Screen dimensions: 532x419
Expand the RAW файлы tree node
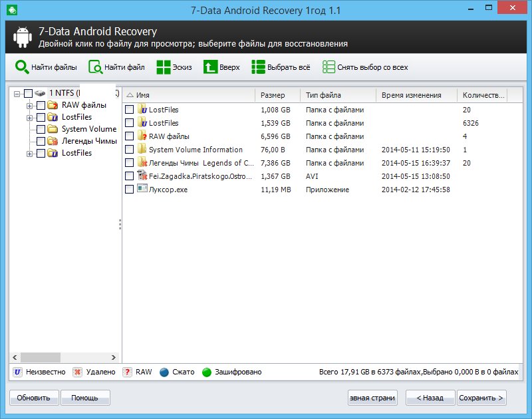coord(29,106)
